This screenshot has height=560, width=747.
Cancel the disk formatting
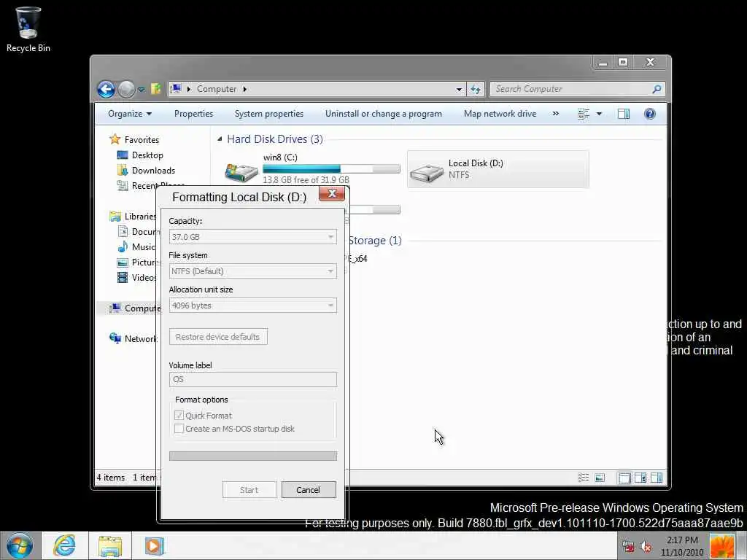(x=309, y=490)
